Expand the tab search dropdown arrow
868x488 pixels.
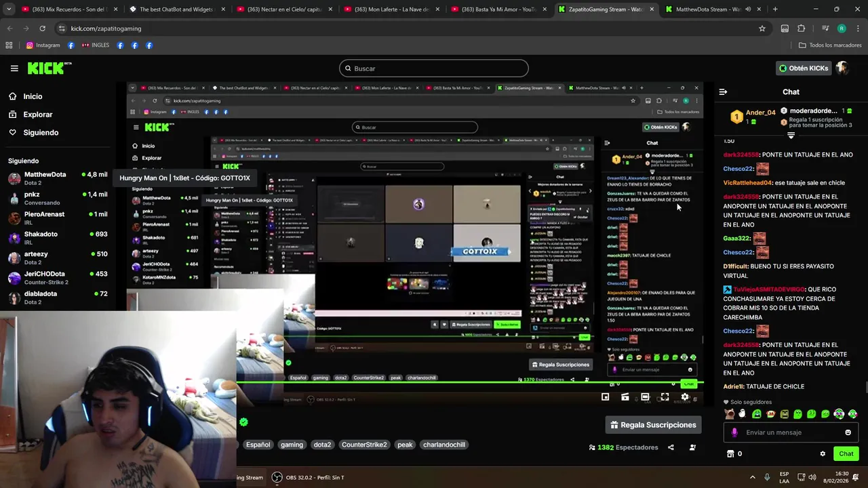click(8, 9)
